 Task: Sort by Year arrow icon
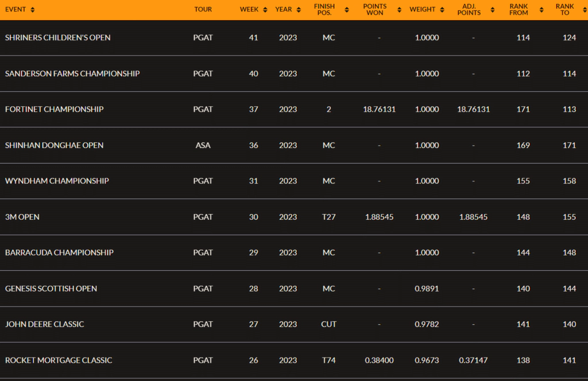(x=299, y=10)
